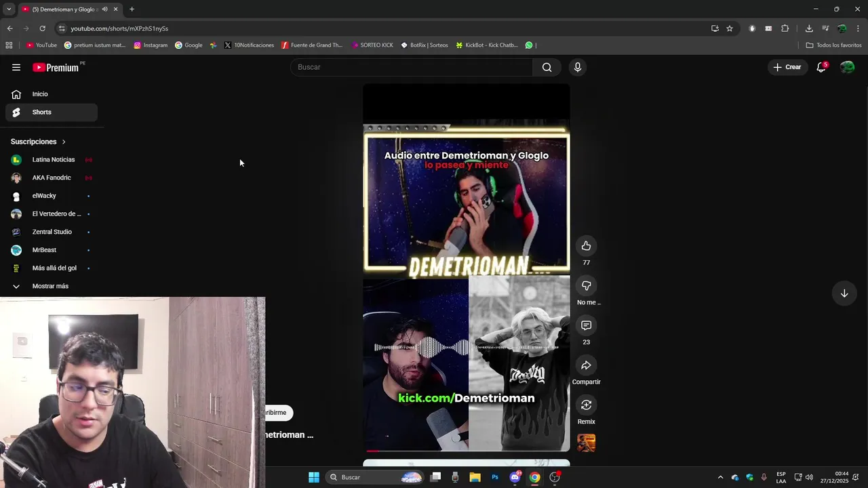The height and width of the screenshot is (488, 868).
Task: Go to next Short with down arrow
Action: pyautogui.click(x=844, y=293)
